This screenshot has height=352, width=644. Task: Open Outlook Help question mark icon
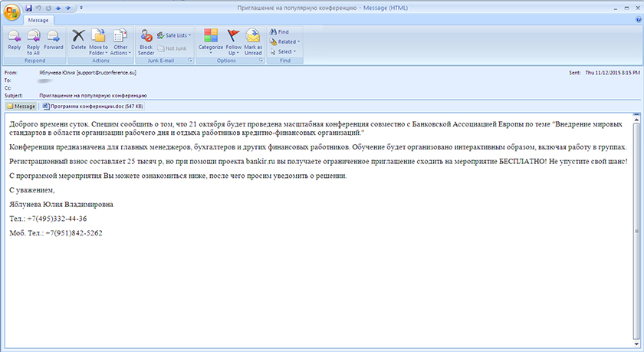point(639,19)
